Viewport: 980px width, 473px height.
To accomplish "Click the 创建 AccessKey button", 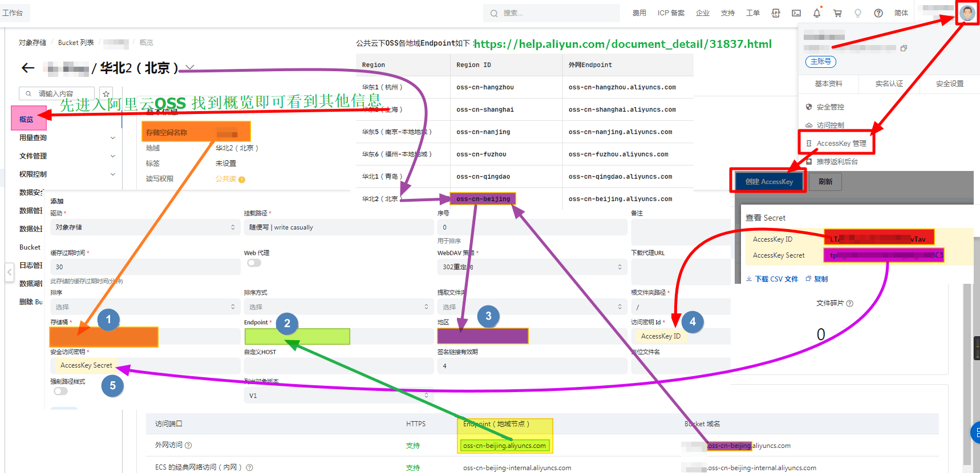I will coord(768,182).
